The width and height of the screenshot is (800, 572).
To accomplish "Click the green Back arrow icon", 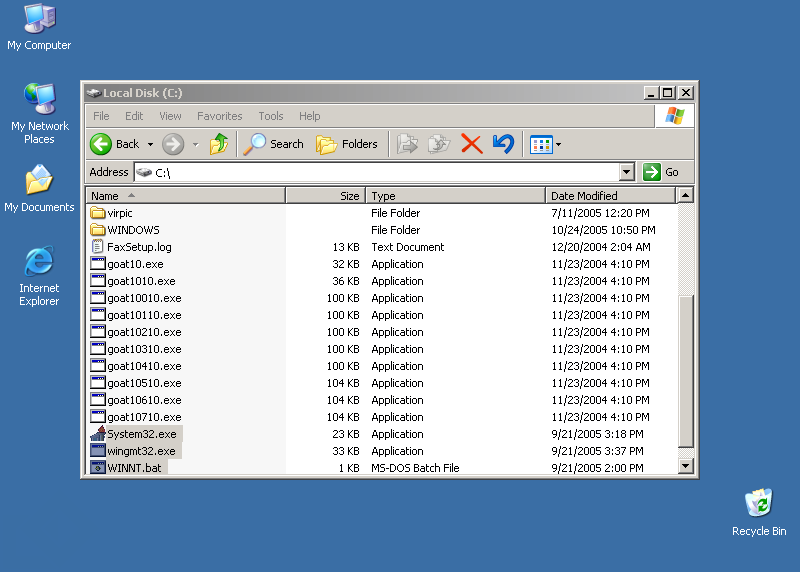I will tap(101, 144).
